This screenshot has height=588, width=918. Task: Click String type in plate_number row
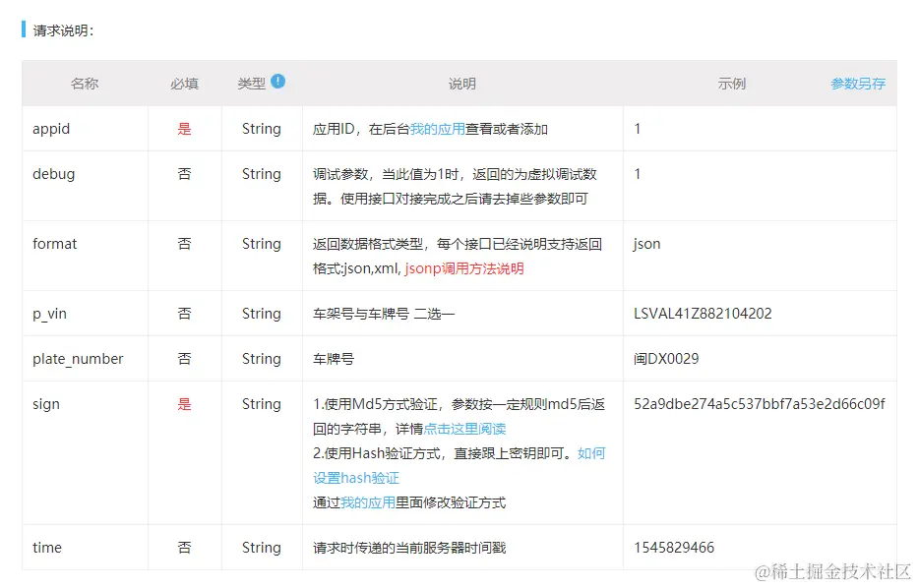pyautogui.click(x=262, y=359)
